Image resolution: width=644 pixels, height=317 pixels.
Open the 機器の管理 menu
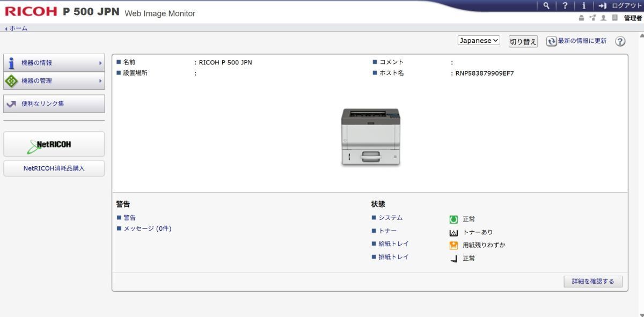54,80
